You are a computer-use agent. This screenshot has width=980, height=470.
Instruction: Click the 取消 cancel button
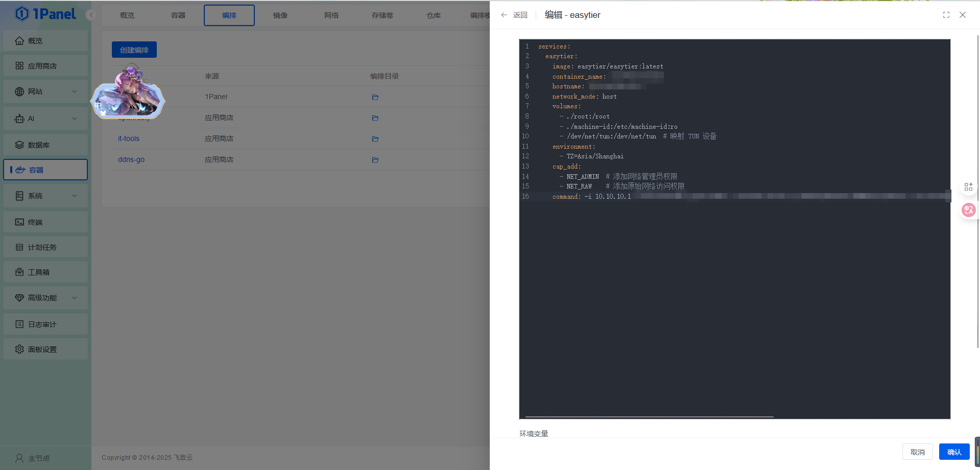(917, 452)
